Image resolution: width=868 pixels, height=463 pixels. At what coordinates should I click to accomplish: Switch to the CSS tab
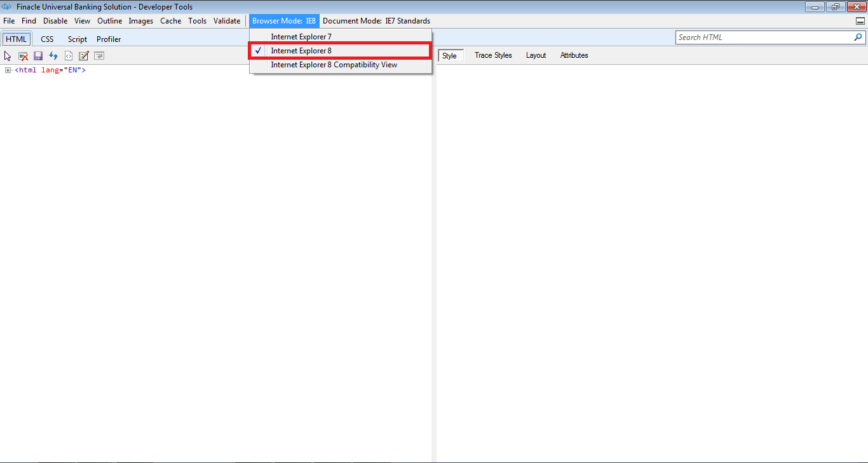coord(46,39)
